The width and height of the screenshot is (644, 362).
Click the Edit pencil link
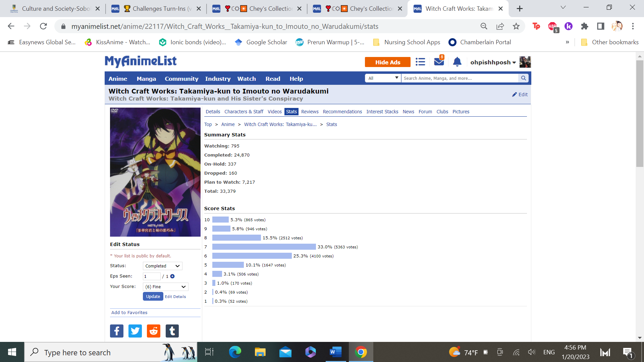tap(520, 95)
